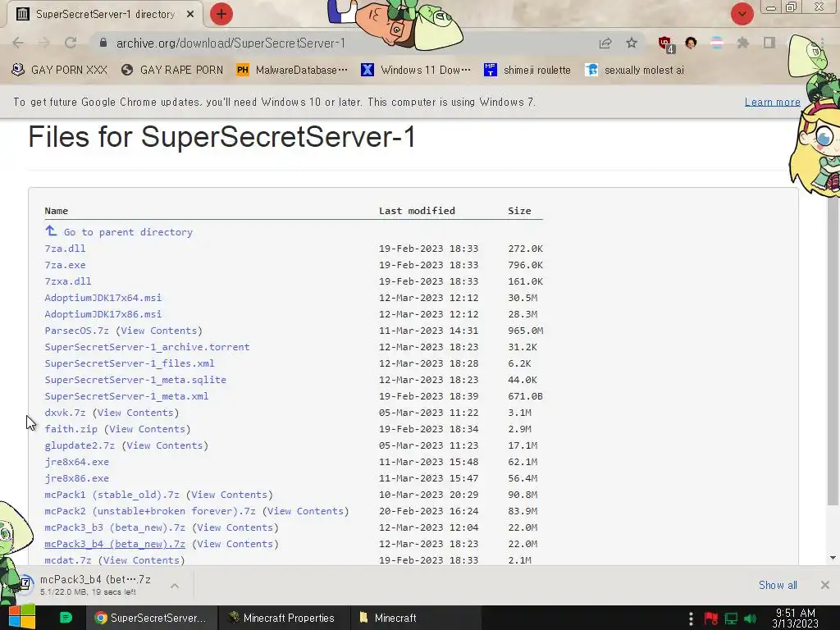The height and width of the screenshot is (630, 840).
Task: Download jre8x86.exe installer
Action: [x=76, y=478]
